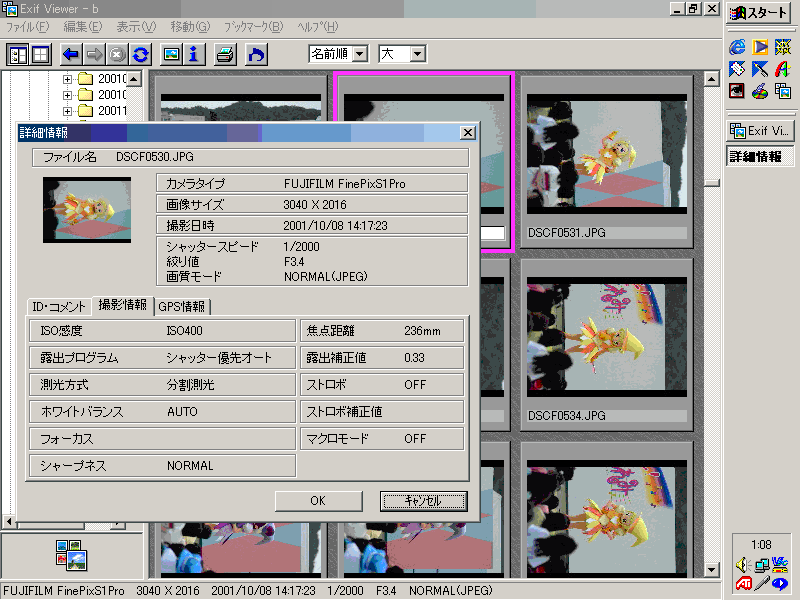
Task: Click the blue info "i" toolbar icon
Action: (194, 54)
